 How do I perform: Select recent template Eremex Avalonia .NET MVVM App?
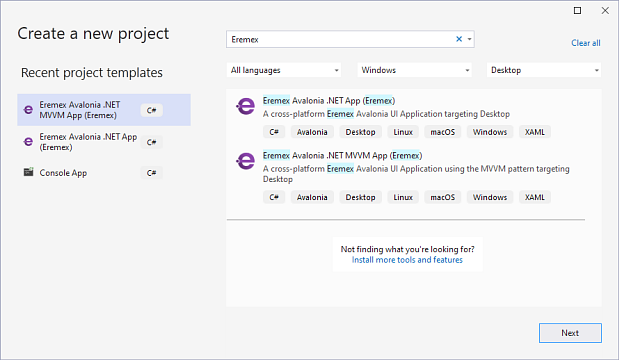click(x=104, y=110)
